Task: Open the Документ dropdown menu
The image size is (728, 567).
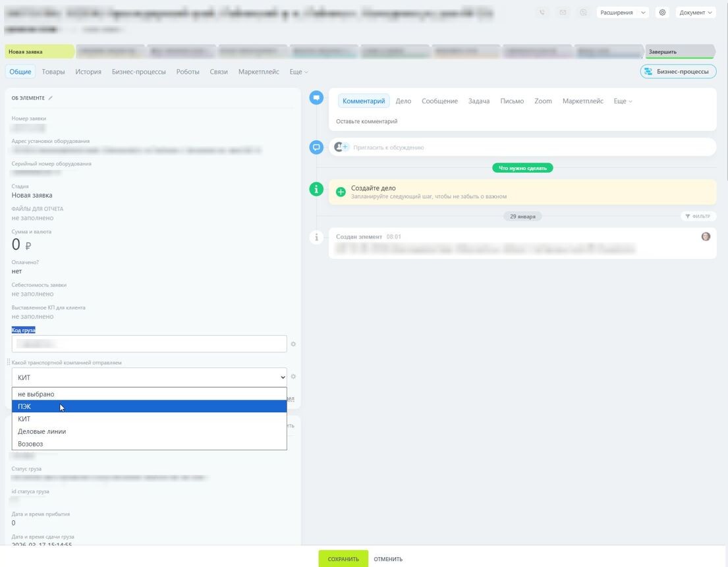Action: (695, 13)
